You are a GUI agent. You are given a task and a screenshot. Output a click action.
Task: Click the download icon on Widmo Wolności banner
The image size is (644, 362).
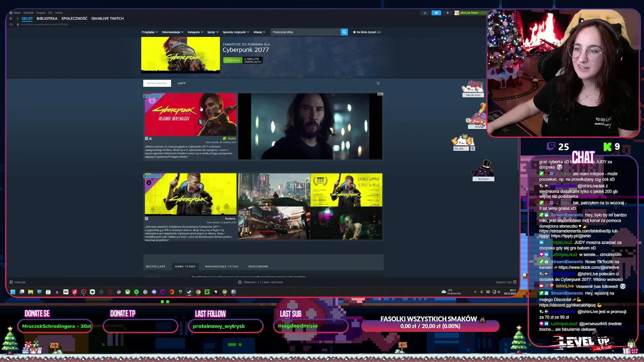tap(152, 101)
